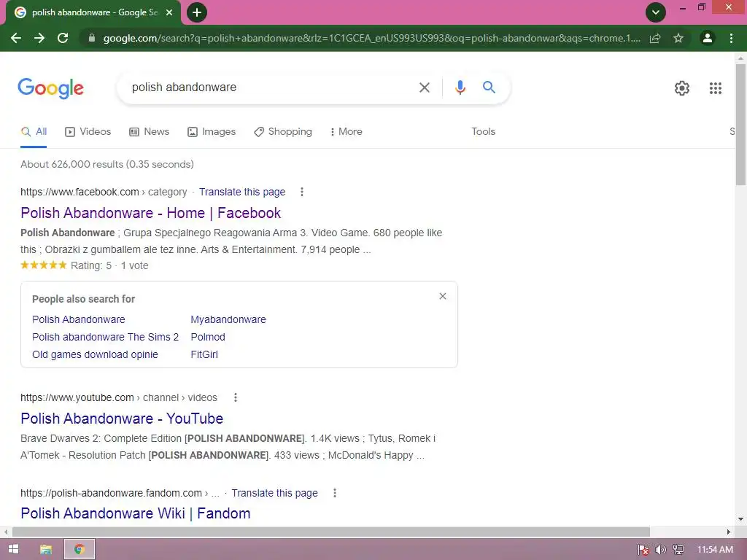Screen dimensions: 747x560
Task: Expand the More search categories menu
Action: click(346, 132)
